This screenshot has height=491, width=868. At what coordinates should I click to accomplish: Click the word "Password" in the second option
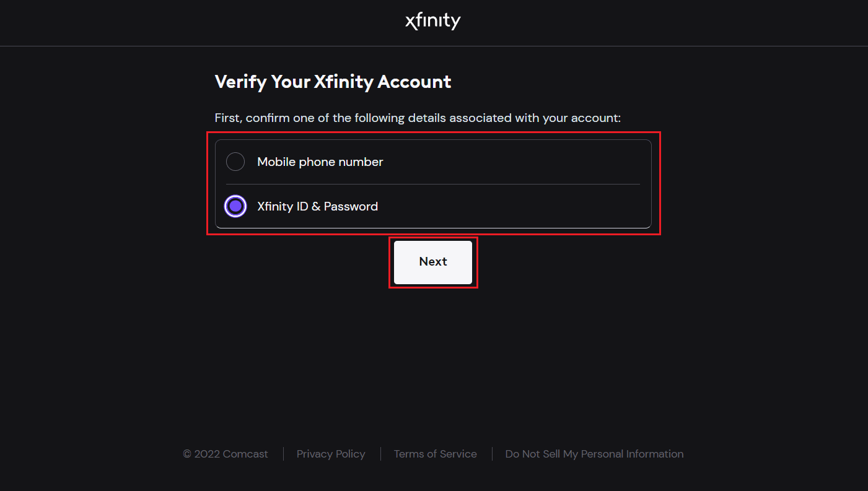click(x=351, y=206)
